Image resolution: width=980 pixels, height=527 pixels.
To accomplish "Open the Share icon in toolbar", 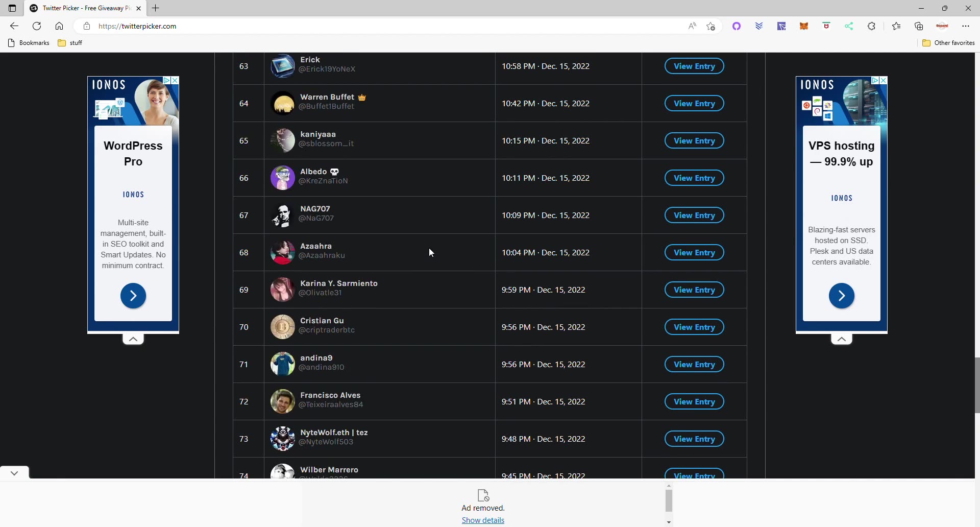I will point(849,26).
